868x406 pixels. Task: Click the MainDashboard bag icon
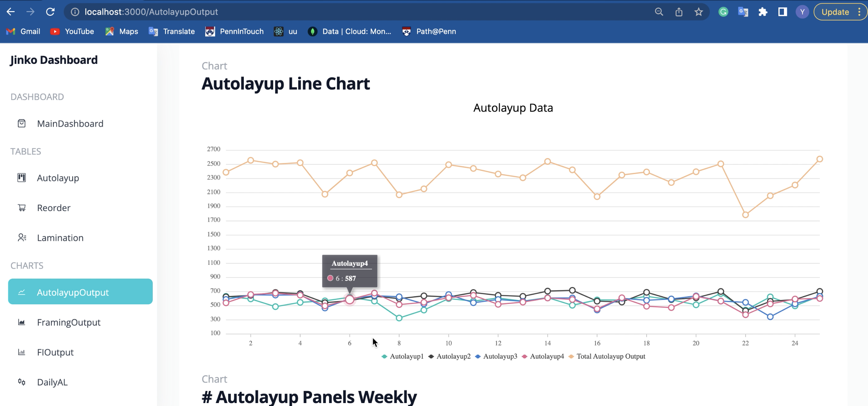(x=22, y=123)
